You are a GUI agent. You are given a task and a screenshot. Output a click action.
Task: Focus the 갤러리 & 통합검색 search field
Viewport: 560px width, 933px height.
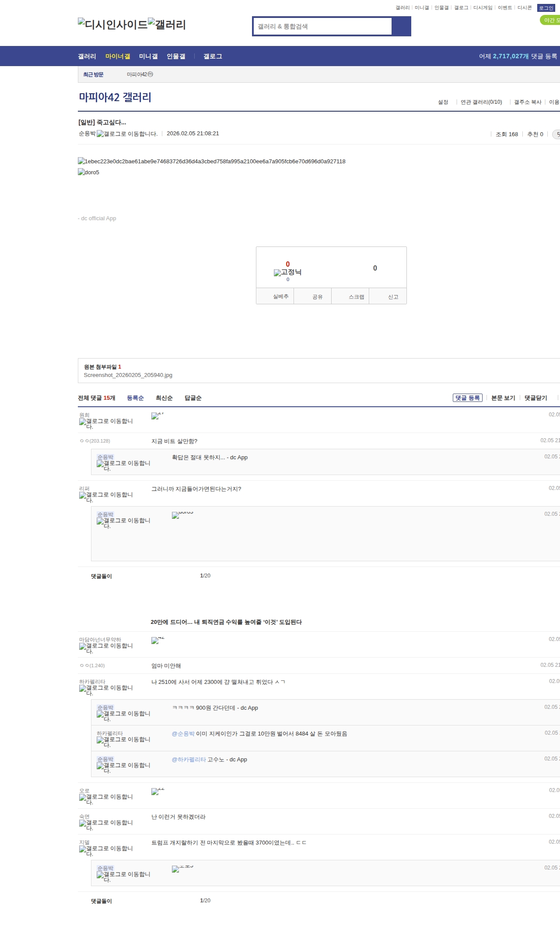tap(323, 26)
